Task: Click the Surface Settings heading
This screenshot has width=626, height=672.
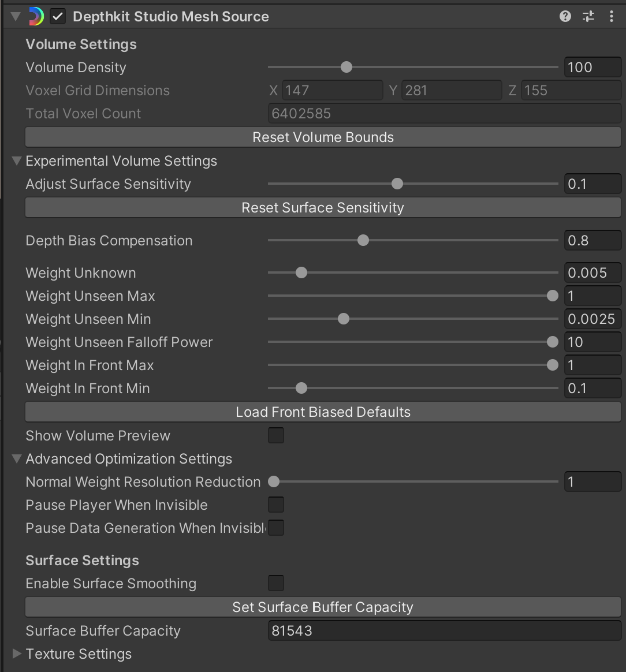Action: tap(83, 560)
